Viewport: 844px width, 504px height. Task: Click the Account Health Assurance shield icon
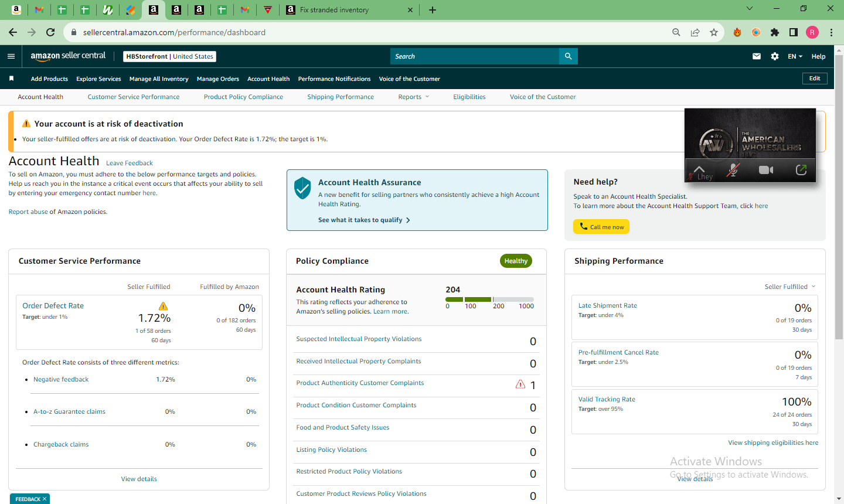point(302,188)
